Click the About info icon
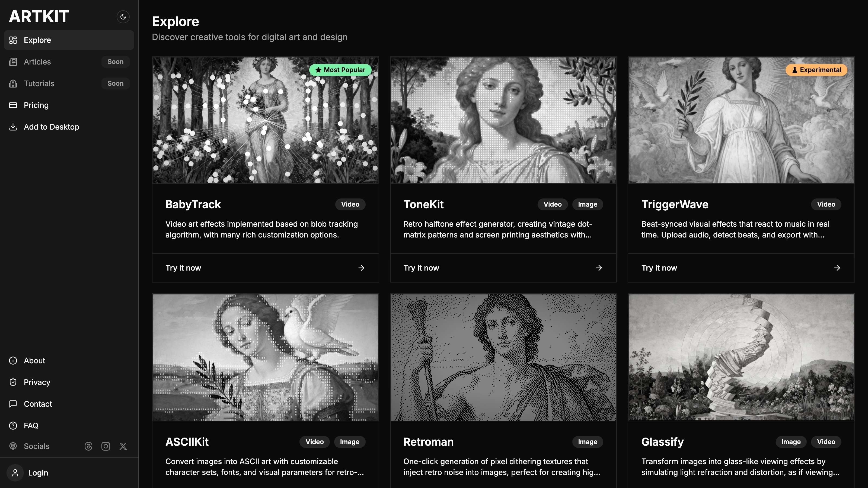The image size is (868, 488). (x=13, y=361)
